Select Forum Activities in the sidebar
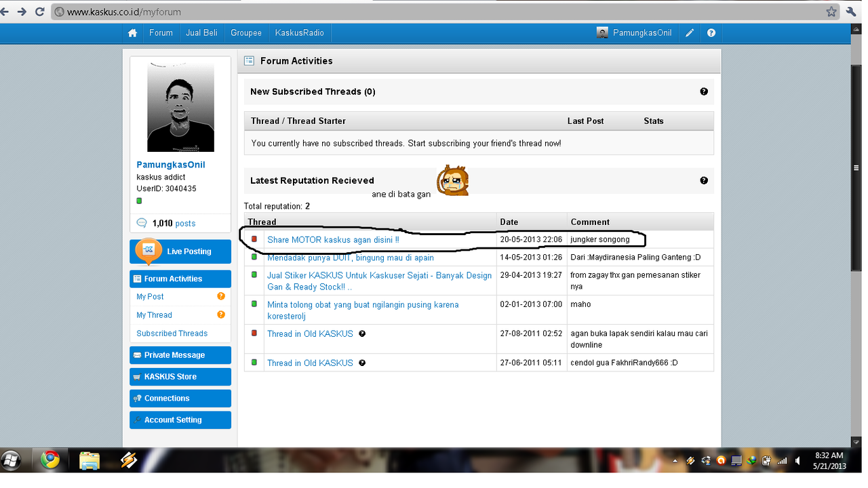This screenshot has width=868, height=488. 180,279
